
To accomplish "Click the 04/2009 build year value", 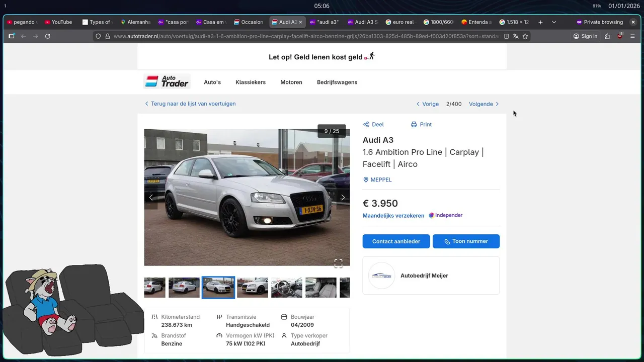I will (302, 325).
